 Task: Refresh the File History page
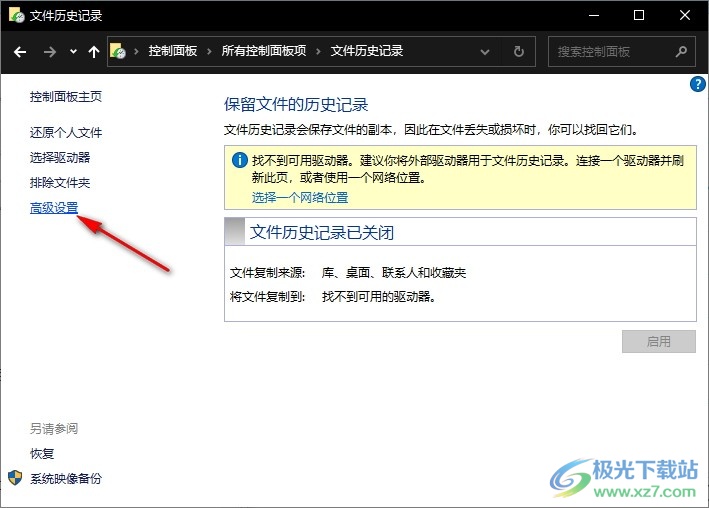[519, 52]
